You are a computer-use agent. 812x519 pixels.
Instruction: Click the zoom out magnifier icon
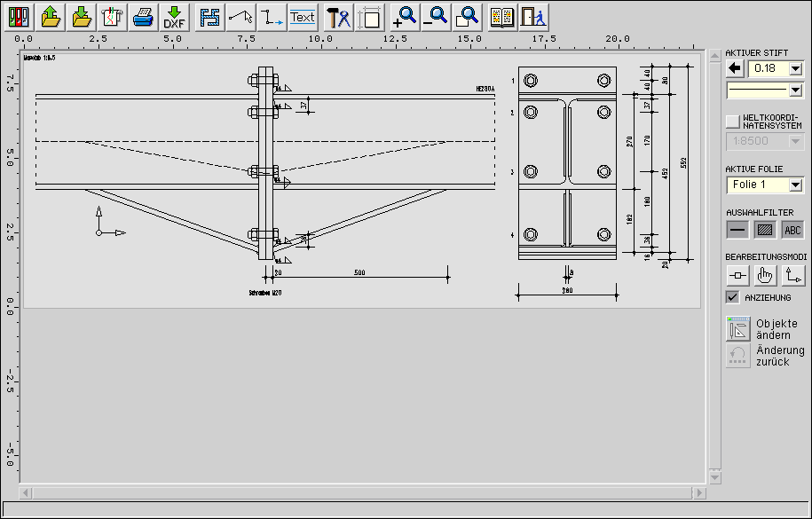tap(435, 17)
